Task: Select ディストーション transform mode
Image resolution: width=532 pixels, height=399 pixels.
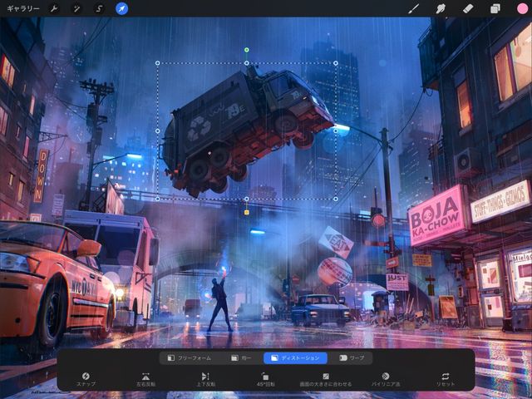Action: [295, 358]
